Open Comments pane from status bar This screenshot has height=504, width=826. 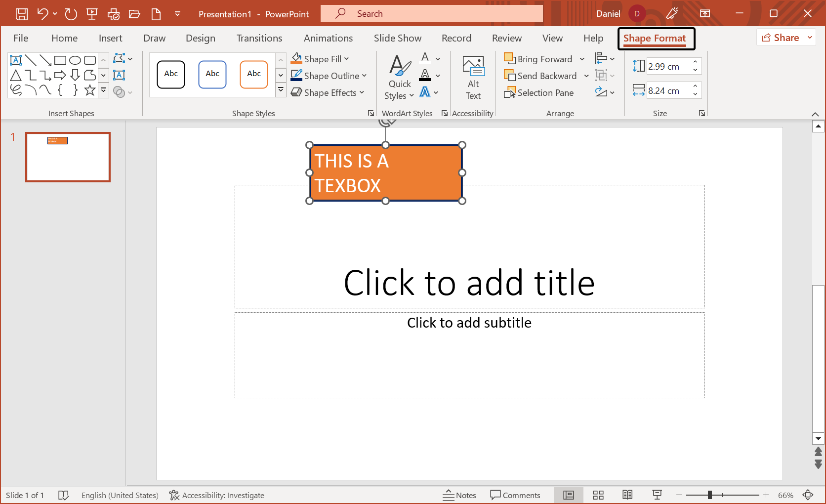click(515, 495)
